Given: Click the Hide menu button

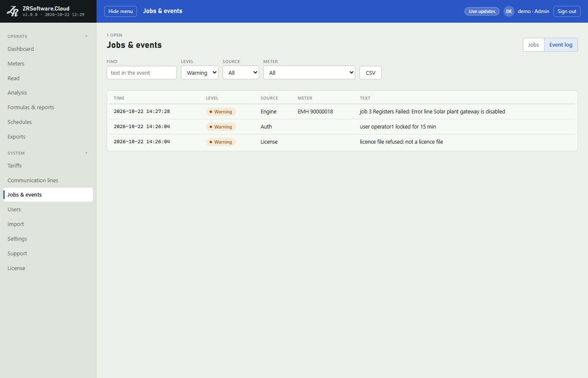Looking at the screenshot, I should click(x=121, y=11).
